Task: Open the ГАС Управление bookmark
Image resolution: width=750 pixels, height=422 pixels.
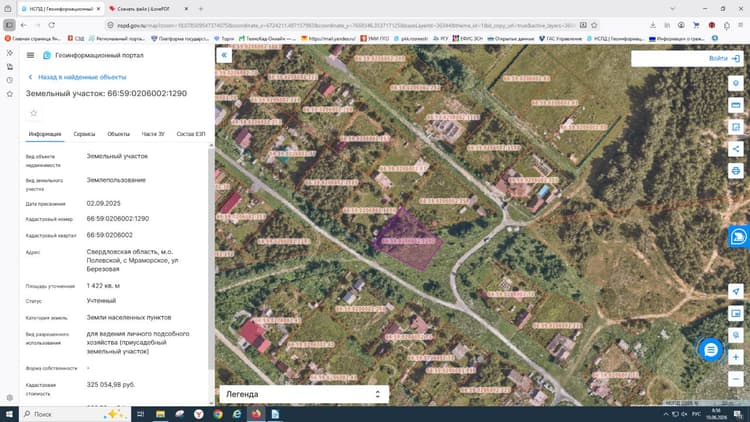Action: point(560,38)
